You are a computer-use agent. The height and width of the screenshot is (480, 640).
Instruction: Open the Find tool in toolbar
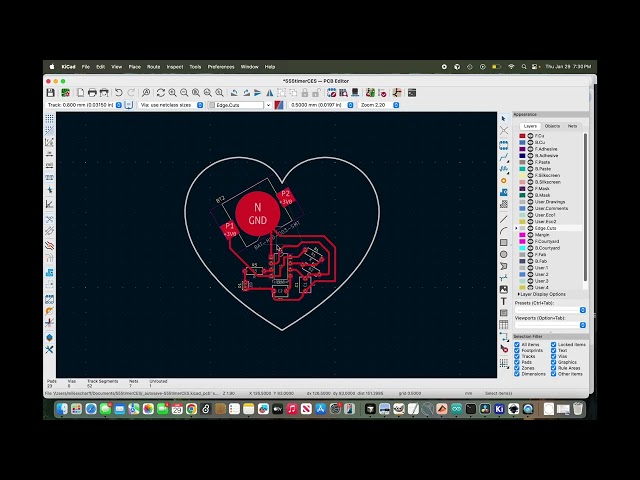click(x=146, y=93)
